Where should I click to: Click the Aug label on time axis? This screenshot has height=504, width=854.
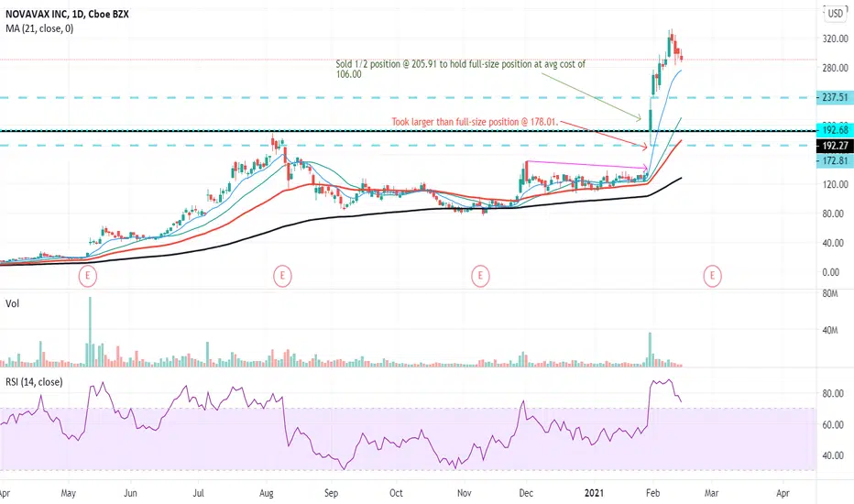coord(267,493)
